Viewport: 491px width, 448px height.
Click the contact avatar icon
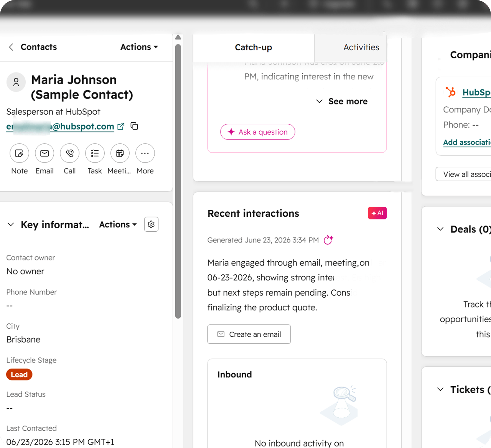point(16,82)
